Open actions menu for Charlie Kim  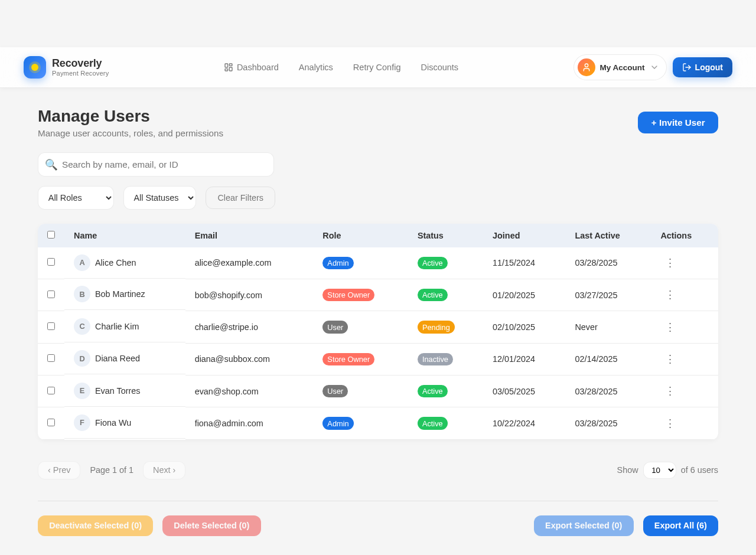(670, 327)
